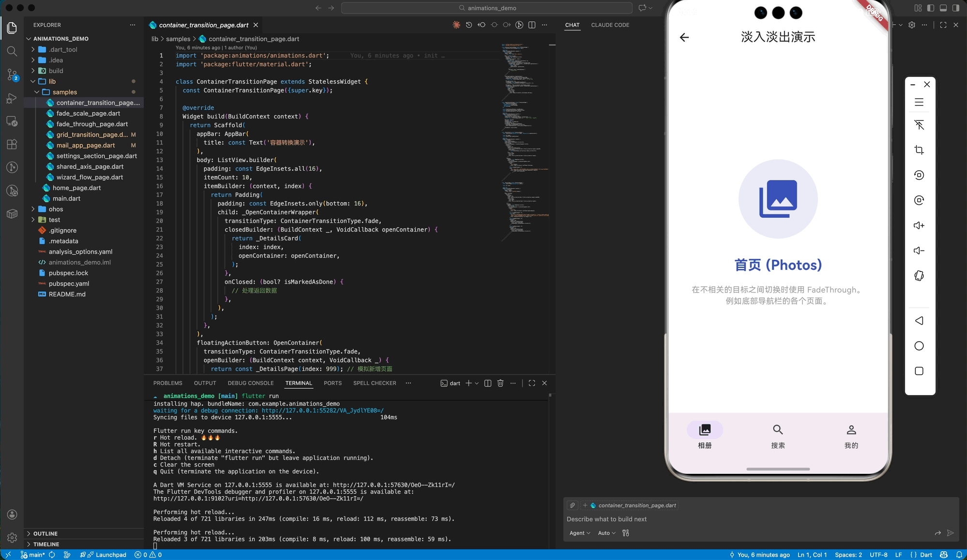Open the Flutter DevTools URL link
The image size is (967, 560).
(x=258, y=499)
